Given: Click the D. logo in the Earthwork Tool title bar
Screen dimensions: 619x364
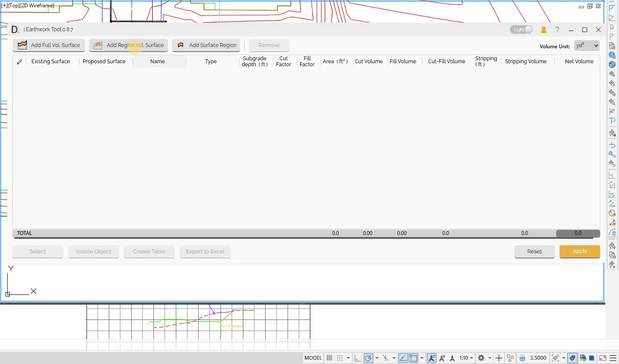Looking at the screenshot, I should [x=15, y=29].
